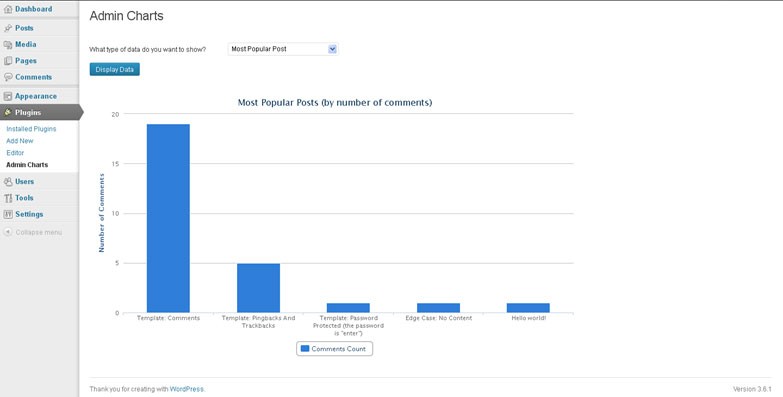Click the Media icon in sidebar
Image resolution: width=783 pixels, height=397 pixels.
click(x=8, y=44)
